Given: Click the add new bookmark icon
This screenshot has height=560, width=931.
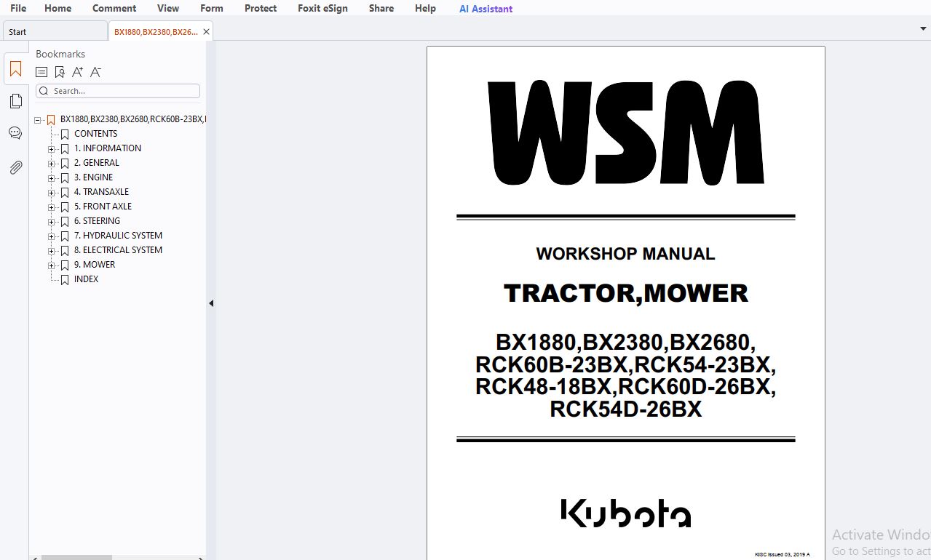Looking at the screenshot, I should click(x=60, y=72).
